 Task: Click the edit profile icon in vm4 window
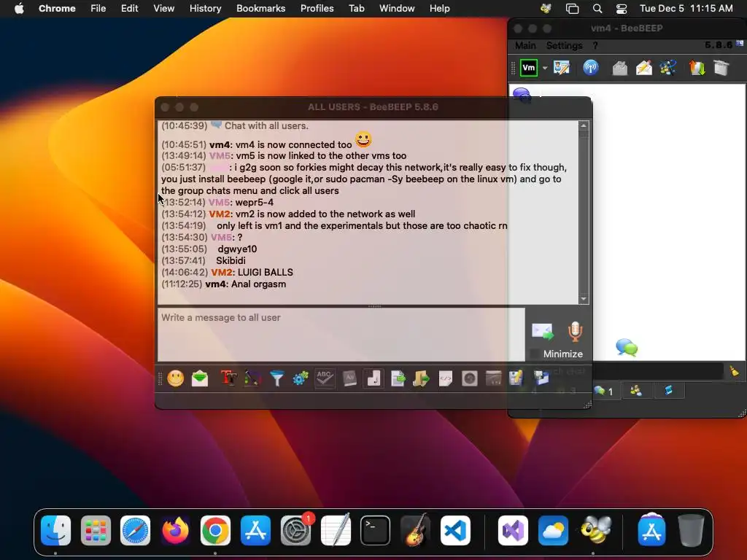pyautogui.click(x=562, y=68)
